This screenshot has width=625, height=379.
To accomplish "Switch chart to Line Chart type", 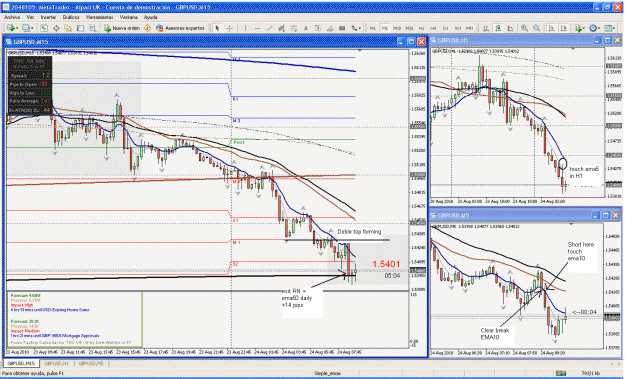I will tap(510, 28).
